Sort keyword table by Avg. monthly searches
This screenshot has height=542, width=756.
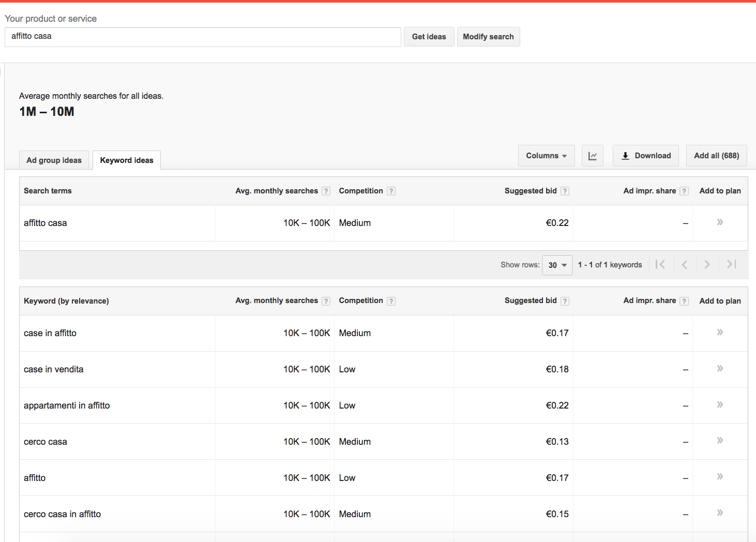coord(277,300)
